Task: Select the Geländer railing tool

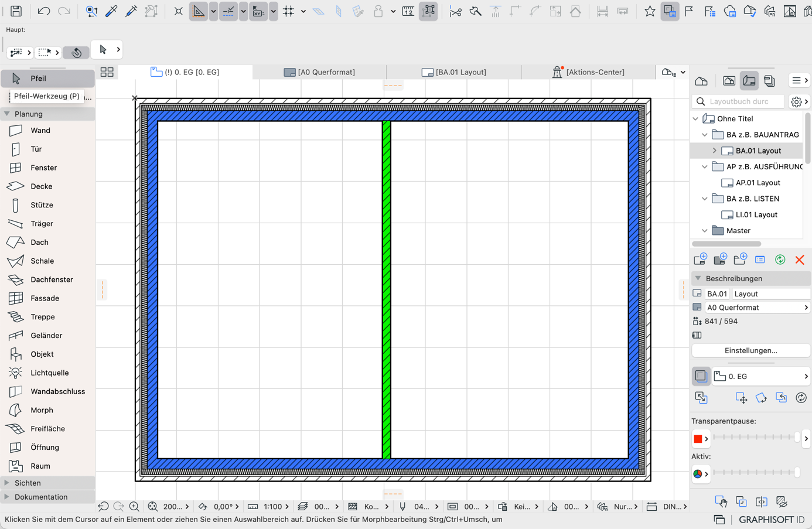Action: pyautogui.click(x=48, y=336)
